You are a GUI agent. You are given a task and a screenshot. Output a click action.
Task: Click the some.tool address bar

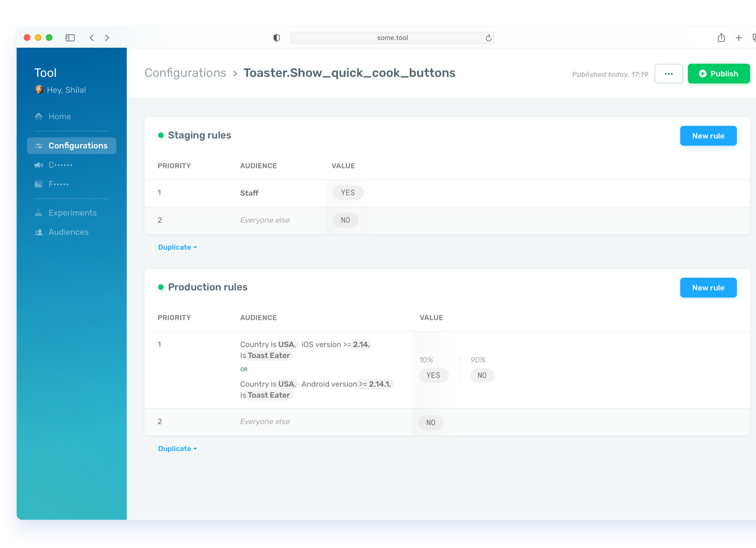392,38
